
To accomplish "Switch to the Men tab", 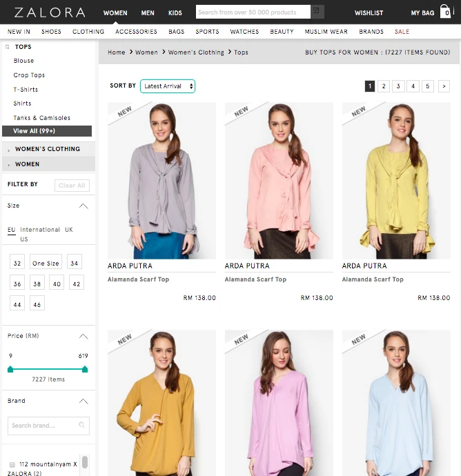I will (x=148, y=12).
